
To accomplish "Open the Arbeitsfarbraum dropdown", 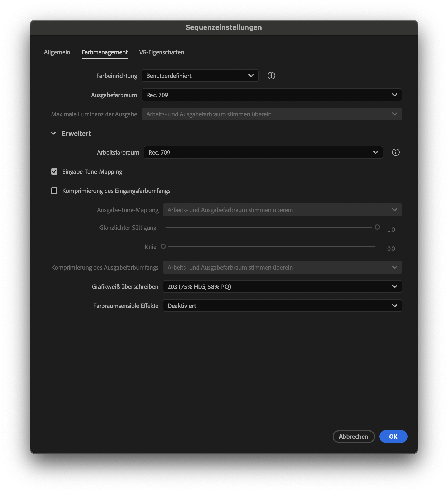I will pyautogui.click(x=263, y=152).
